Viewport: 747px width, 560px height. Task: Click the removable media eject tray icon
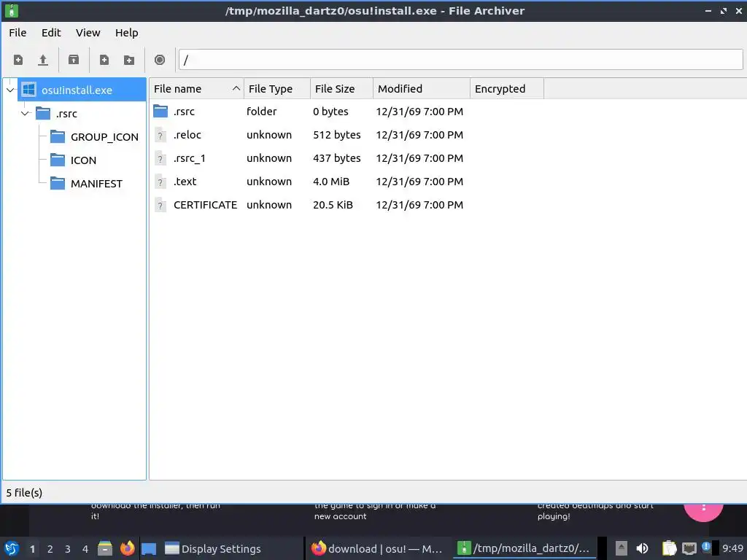pyautogui.click(x=621, y=548)
